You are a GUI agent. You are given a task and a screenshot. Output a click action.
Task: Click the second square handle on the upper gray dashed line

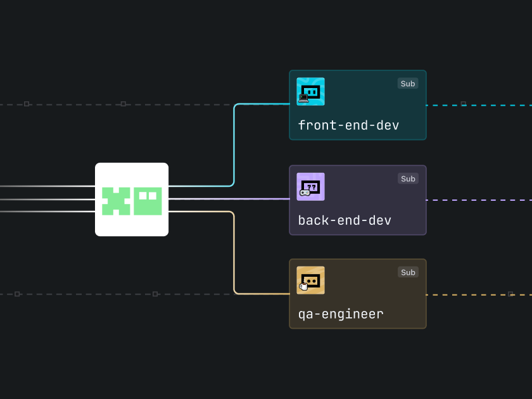click(x=123, y=103)
